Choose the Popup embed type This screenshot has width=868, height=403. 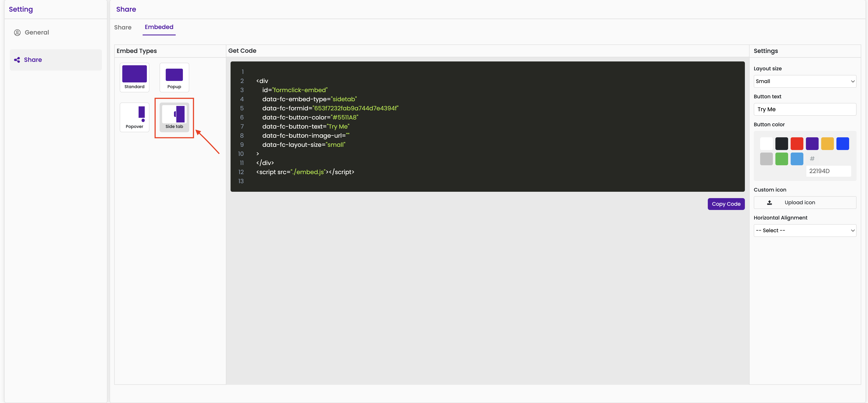(x=174, y=78)
